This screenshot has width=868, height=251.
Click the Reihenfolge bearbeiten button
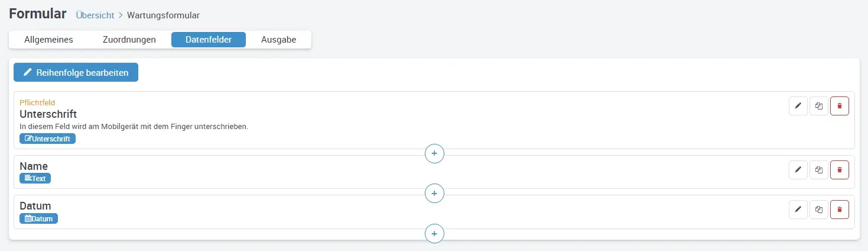pyautogui.click(x=76, y=72)
